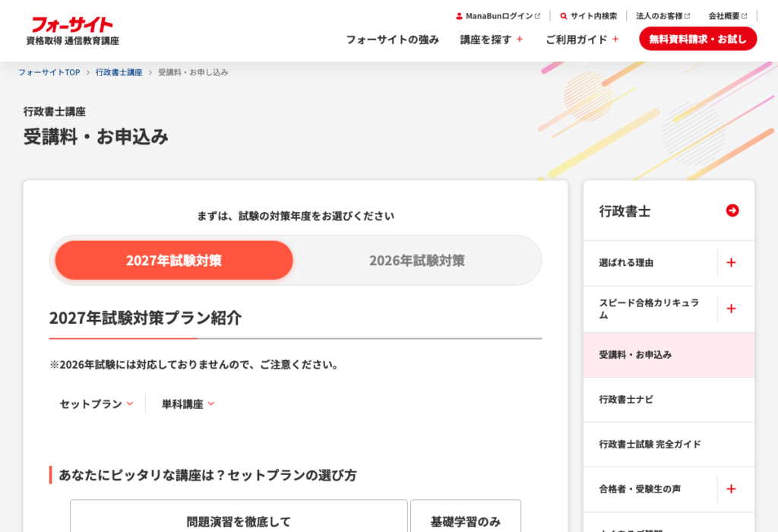Click the 基礎学習のみ card
Screen dimensions: 778x532
tap(466, 516)
